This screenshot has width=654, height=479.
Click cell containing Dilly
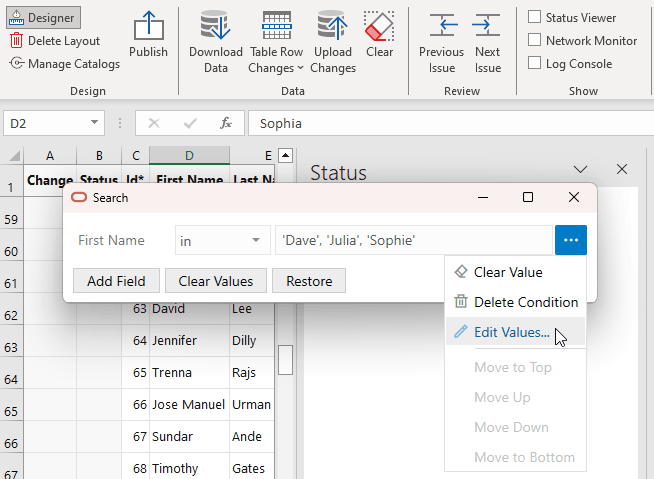[x=252, y=340]
